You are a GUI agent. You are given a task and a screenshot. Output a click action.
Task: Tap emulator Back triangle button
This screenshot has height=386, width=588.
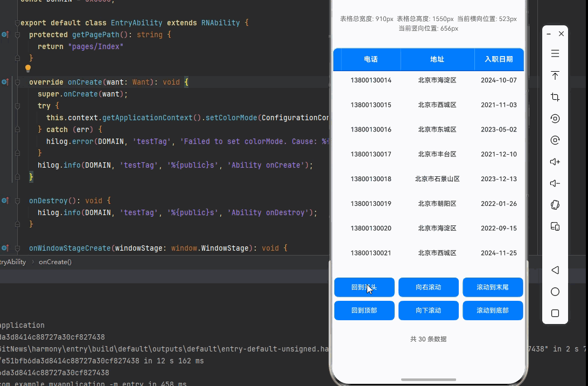pos(555,270)
